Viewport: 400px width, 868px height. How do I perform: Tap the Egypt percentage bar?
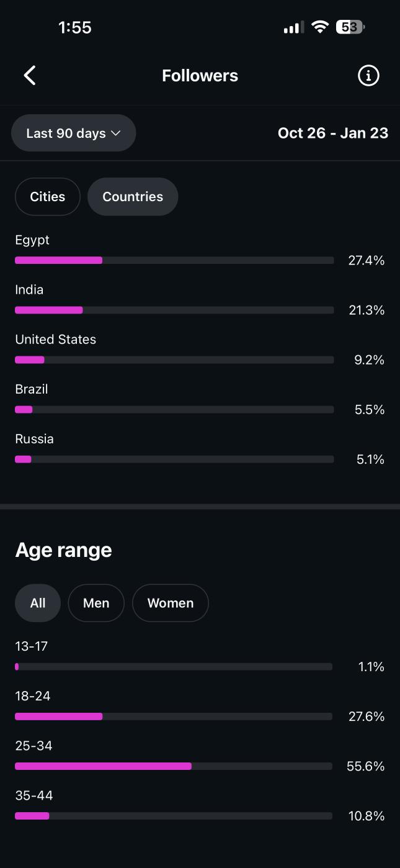174,260
